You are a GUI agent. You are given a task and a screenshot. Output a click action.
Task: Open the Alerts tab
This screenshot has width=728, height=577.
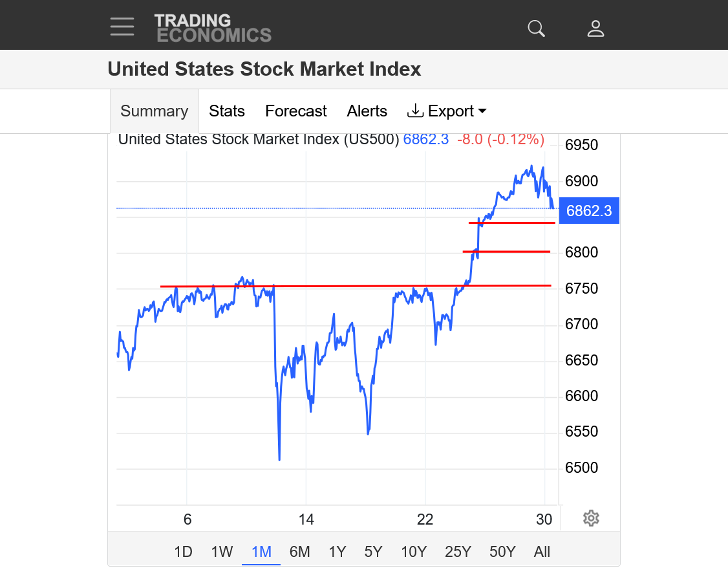(x=367, y=111)
